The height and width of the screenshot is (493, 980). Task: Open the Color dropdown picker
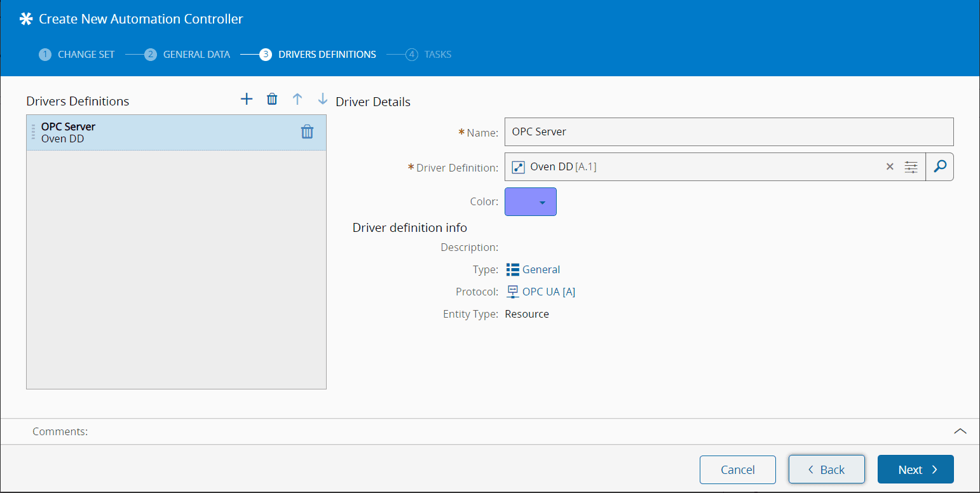pos(531,201)
